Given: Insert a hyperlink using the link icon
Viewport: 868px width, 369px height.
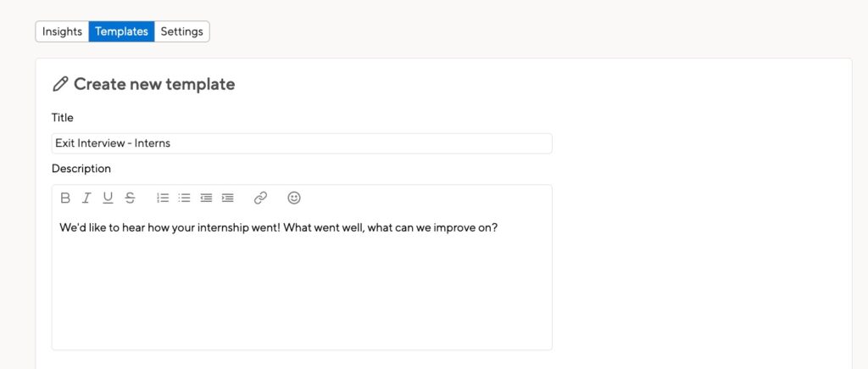Looking at the screenshot, I should (261, 198).
